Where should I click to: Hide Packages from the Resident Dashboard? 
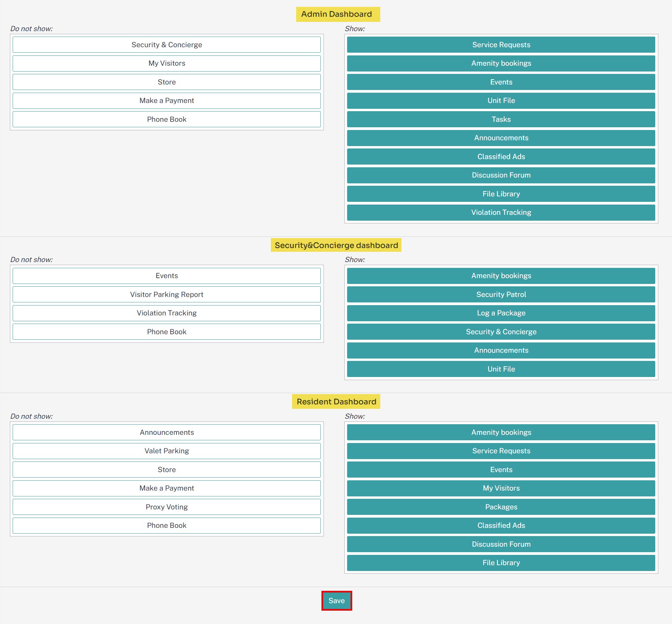click(501, 507)
